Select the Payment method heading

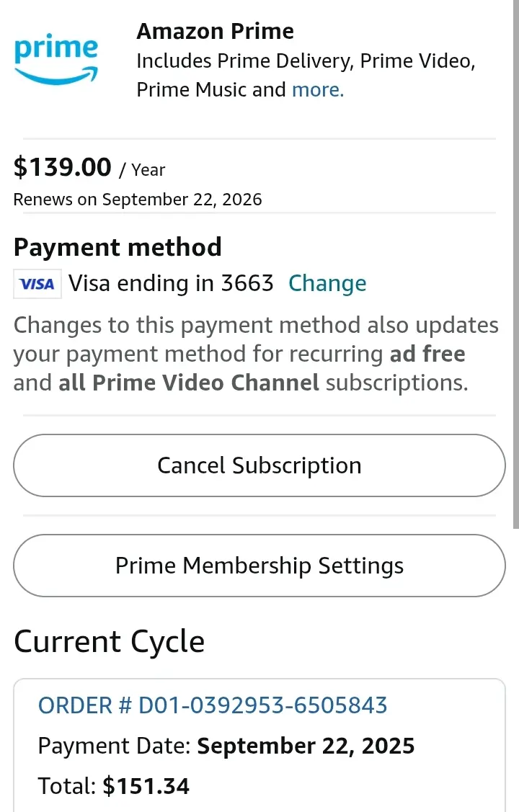point(117,246)
